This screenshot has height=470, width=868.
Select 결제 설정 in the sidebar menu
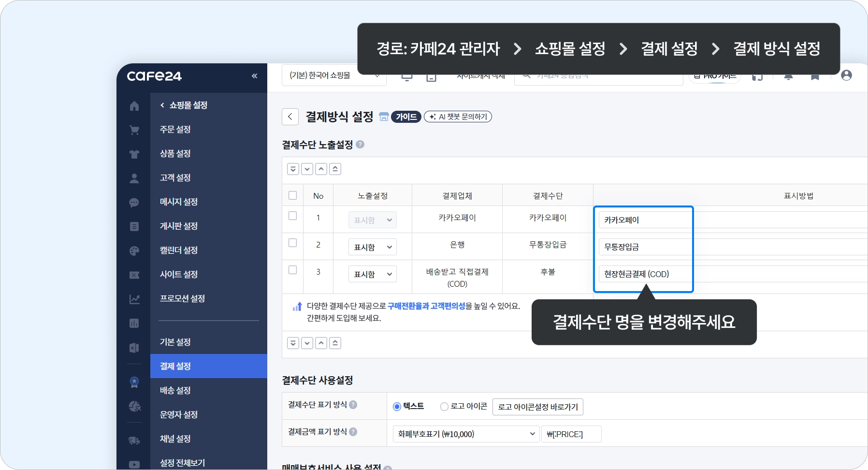point(209,366)
